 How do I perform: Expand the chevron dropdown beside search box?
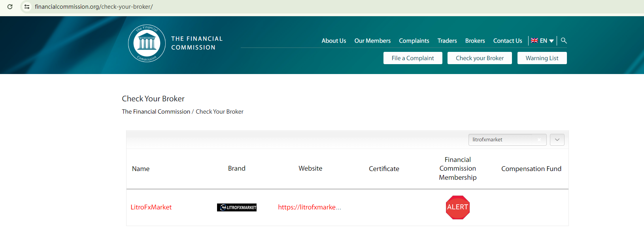pyautogui.click(x=557, y=140)
